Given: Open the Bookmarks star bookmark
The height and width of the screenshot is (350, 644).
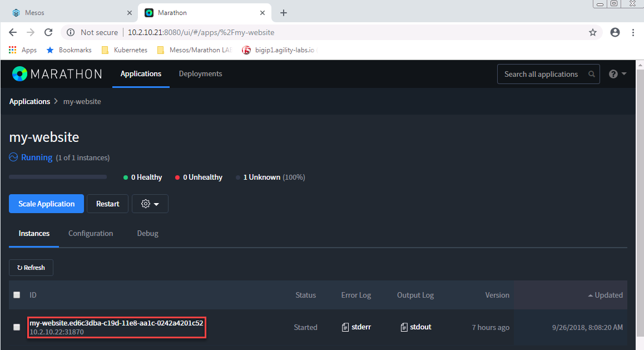Looking at the screenshot, I should [x=69, y=50].
